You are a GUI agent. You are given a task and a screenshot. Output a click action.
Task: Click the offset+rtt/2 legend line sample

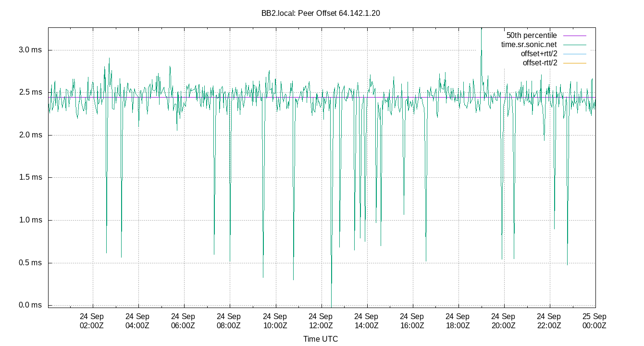tap(574, 54)
